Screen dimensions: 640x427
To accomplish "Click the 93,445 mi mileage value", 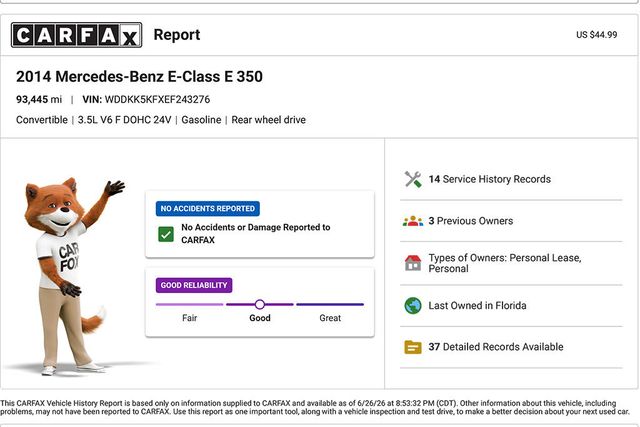I will click(x=39, y=100).
